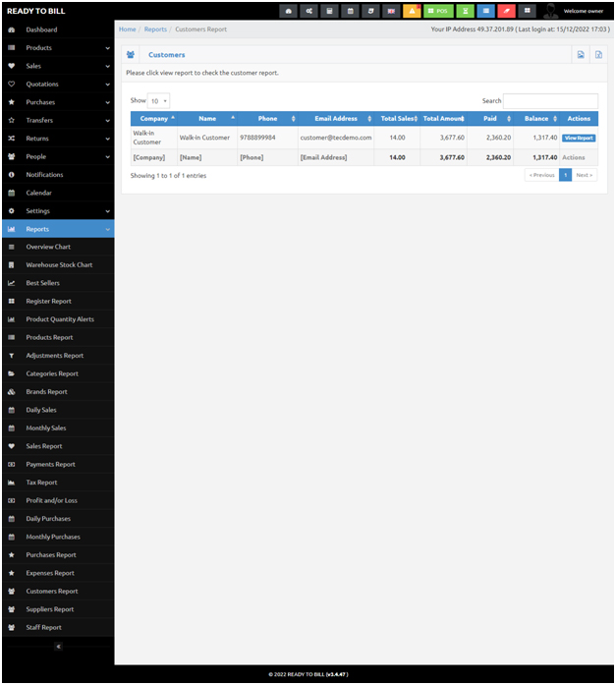
Task: Expand the People sidebar menu
Action: click(58, 156)
